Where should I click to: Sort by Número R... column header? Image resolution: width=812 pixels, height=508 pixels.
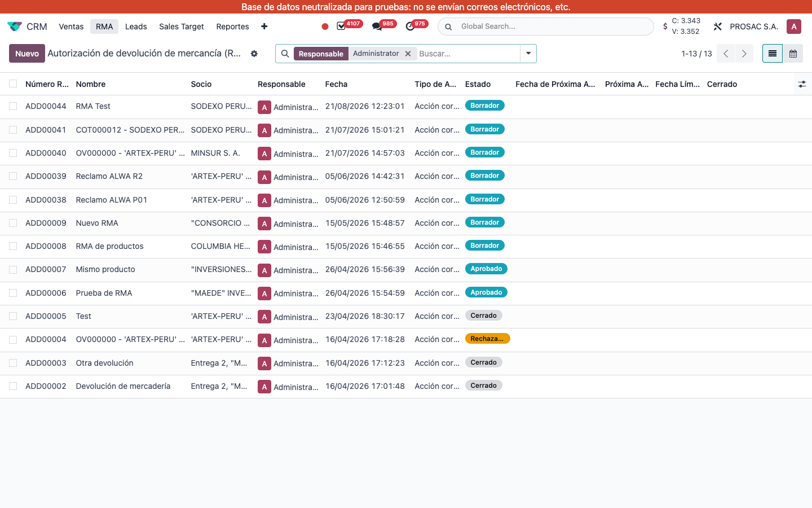coord(47,84)
